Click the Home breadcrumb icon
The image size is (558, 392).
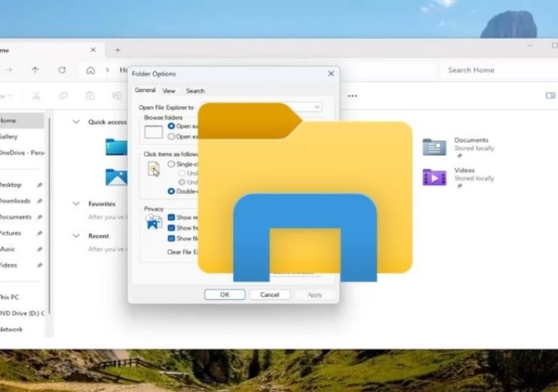90,70
